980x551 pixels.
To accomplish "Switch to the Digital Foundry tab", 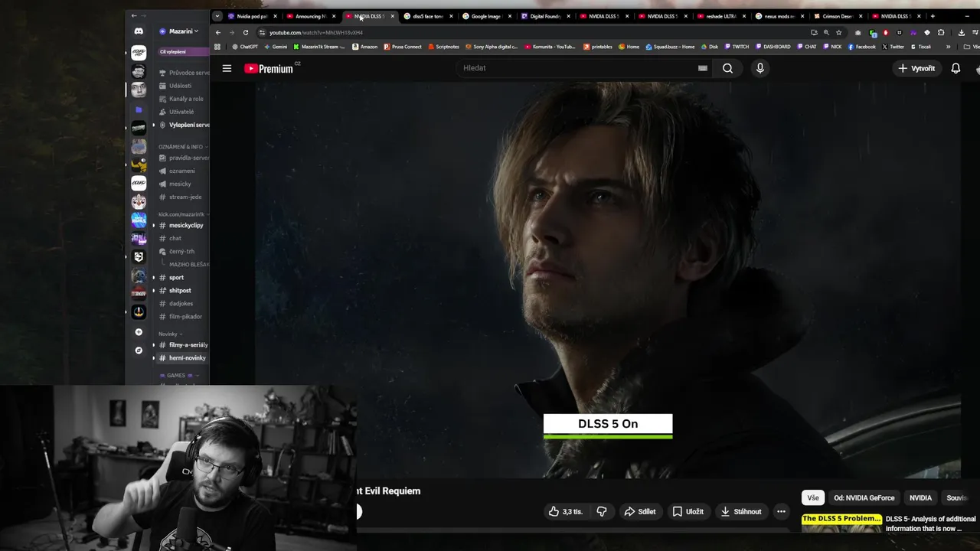I will tap(545, 16).
